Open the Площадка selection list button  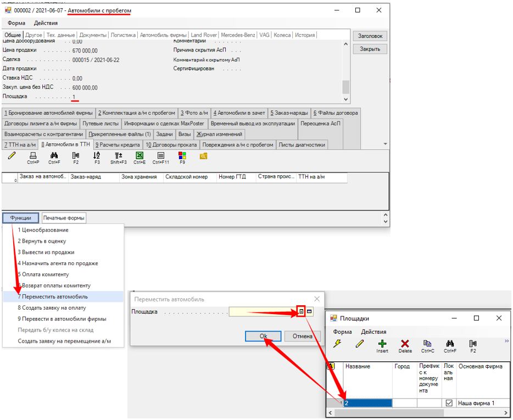301,312
